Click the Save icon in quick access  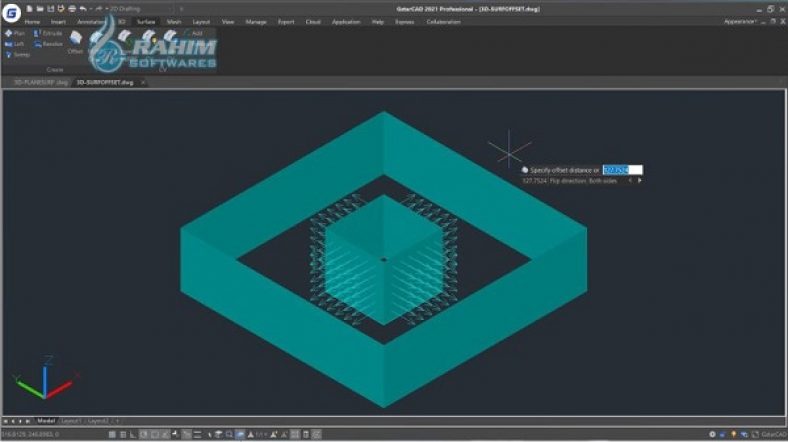51,9
